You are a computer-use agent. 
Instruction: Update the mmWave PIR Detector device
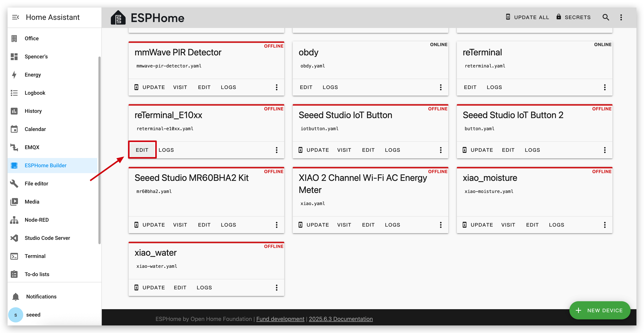(x=150, y=87)
